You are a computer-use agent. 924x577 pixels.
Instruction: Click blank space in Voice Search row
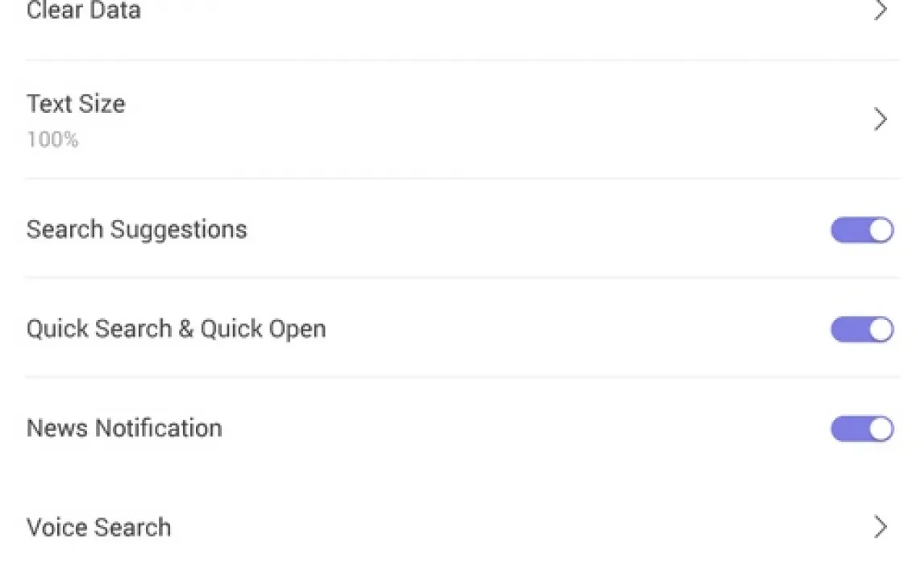click(x=484, y=528)
